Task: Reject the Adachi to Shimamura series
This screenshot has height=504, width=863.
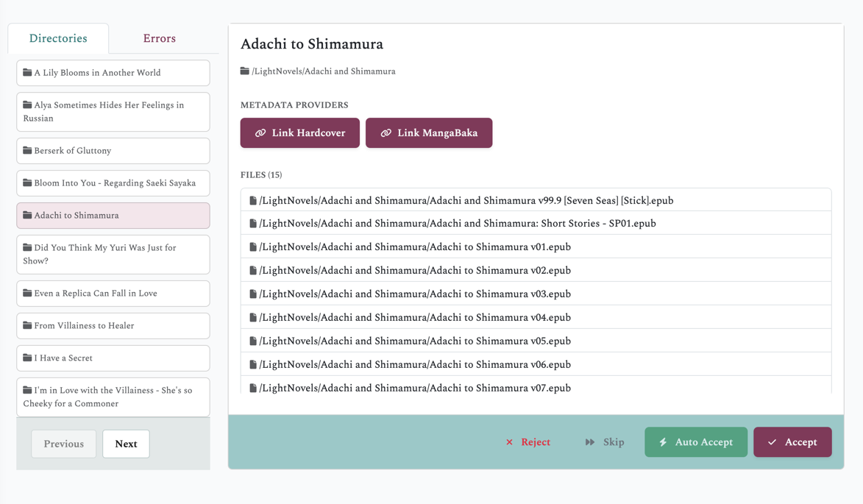Action: pos(528,441)
